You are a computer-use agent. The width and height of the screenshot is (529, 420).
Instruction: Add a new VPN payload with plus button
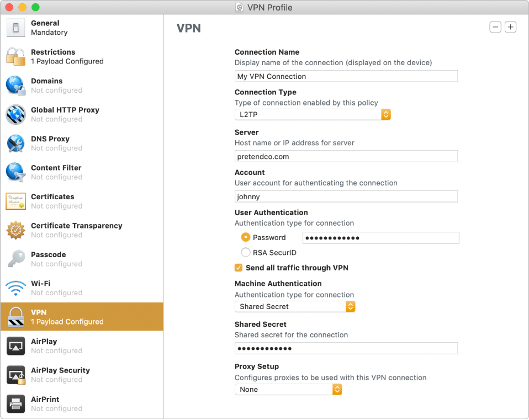pos(510,27)
